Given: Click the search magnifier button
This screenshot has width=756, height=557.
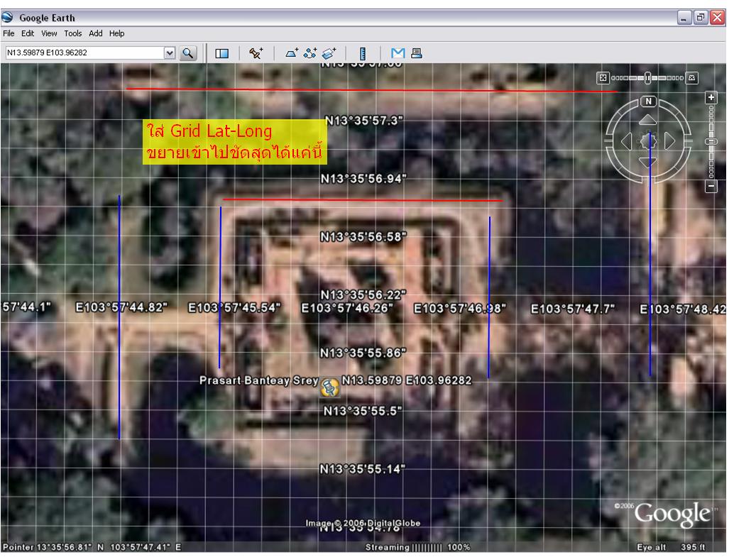Looking at the screenshot, I should [x=188, y=53].
